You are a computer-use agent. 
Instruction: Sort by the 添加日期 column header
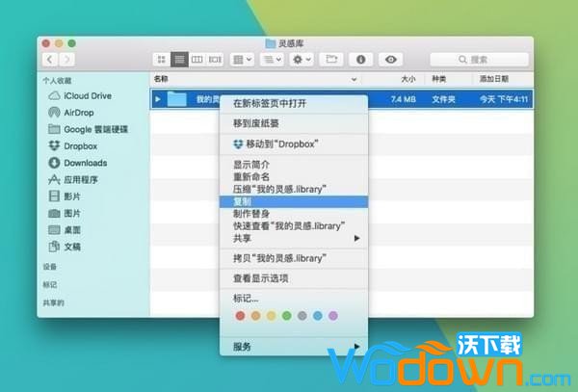[x=494, y=79]
